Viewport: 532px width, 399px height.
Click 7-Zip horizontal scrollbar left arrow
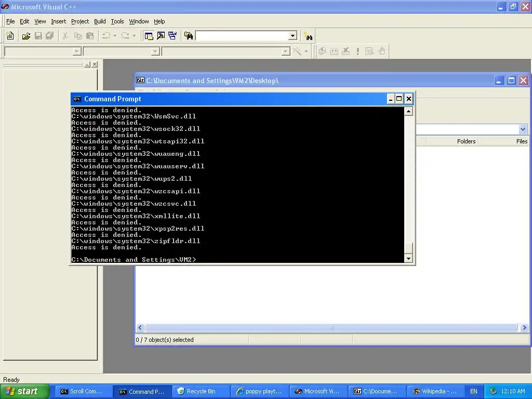[x=140, y=328]
